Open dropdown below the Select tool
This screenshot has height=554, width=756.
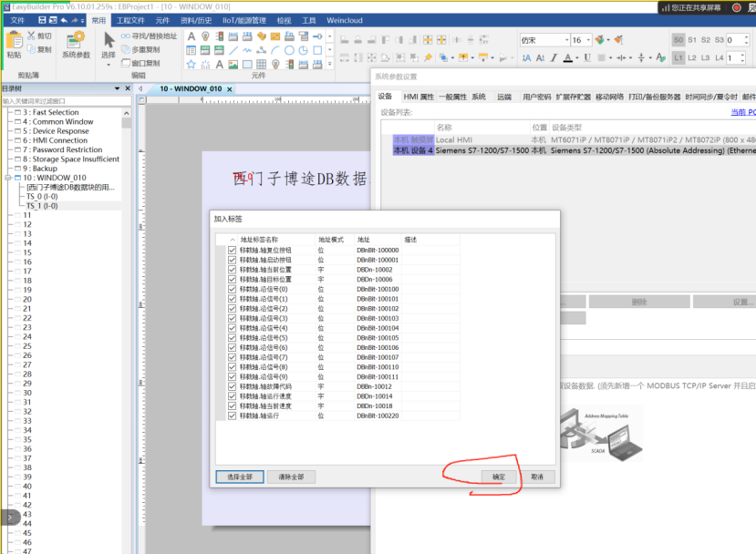coord(109,65)
